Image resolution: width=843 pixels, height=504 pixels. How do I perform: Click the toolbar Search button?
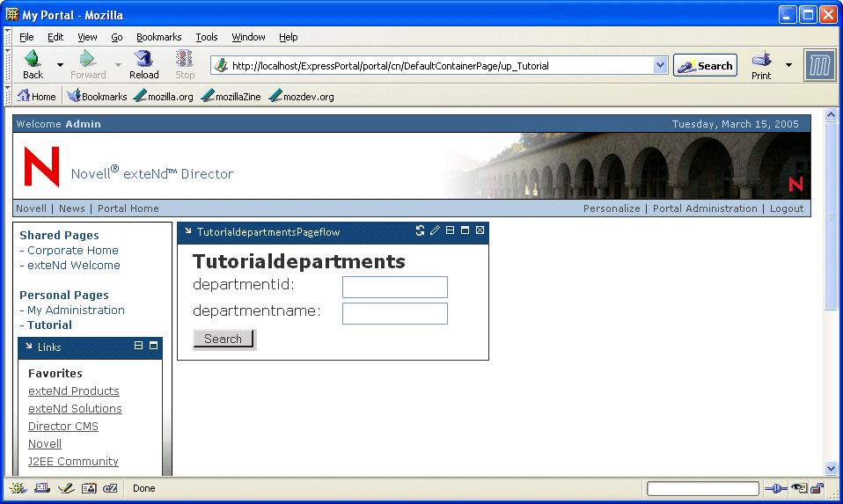pos(705,66)
